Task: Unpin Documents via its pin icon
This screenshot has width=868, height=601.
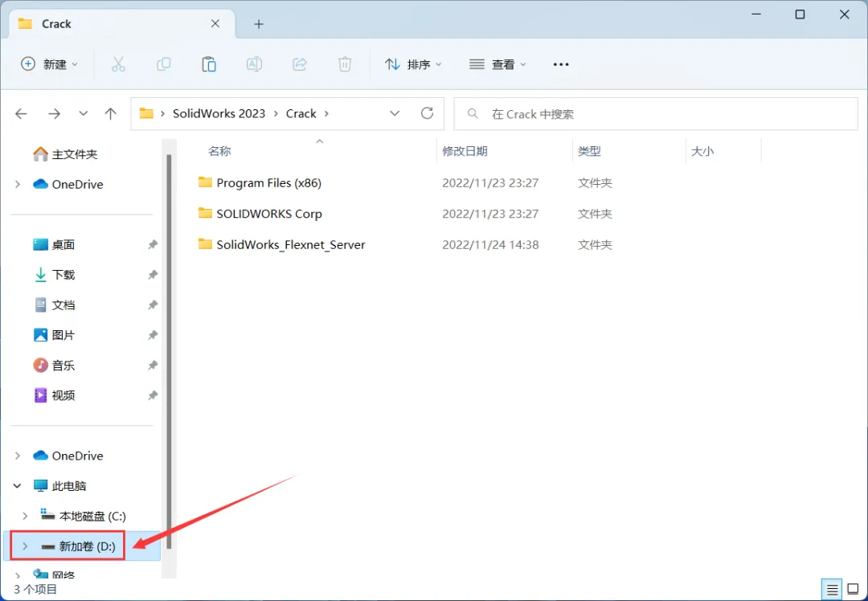Action: (153, 305)
